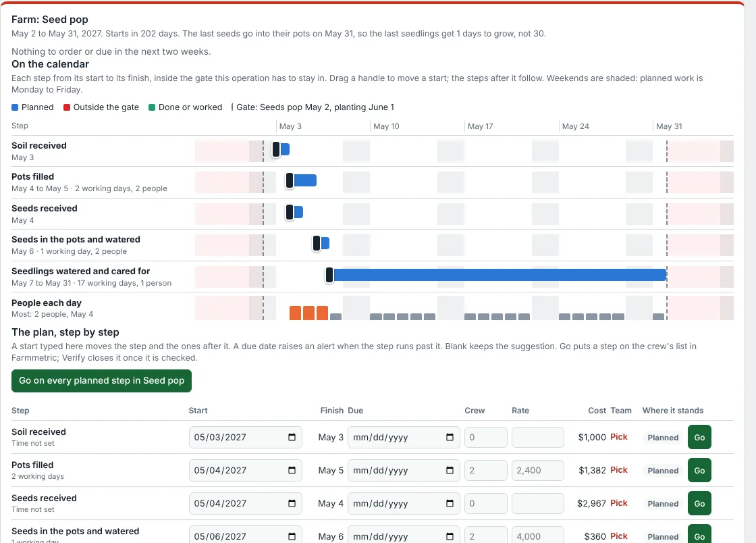Grab the Seeds in the pots start handle
The width and height of the screenshot is (756, 543).
[317, 244]
